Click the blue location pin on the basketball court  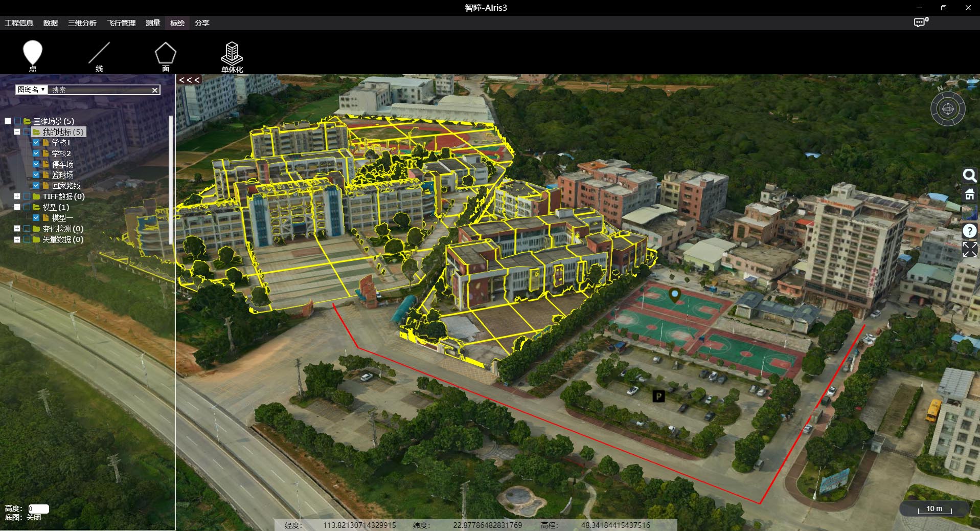pyautogui.click(x=675, y=295)
